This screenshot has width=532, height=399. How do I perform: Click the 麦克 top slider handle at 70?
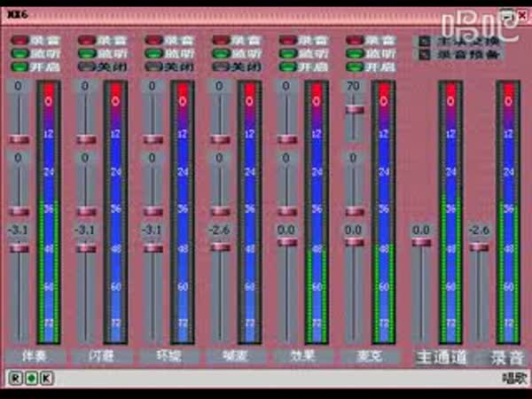click(355, 109)
